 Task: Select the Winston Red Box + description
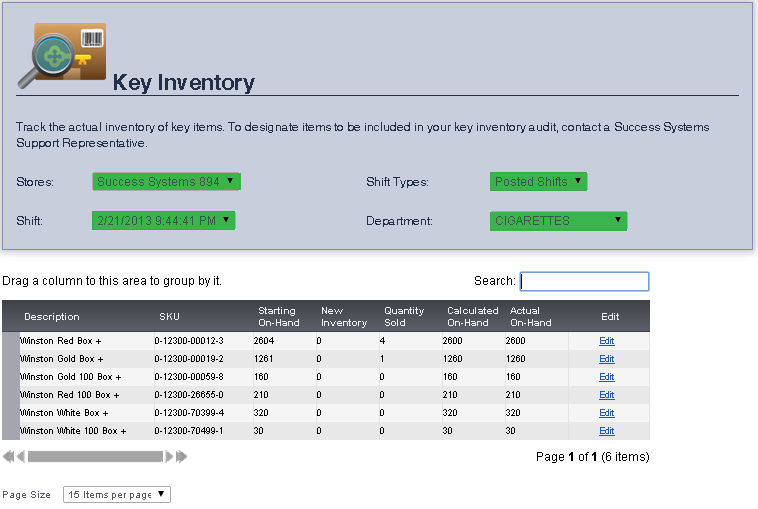(x=60, y=341)
